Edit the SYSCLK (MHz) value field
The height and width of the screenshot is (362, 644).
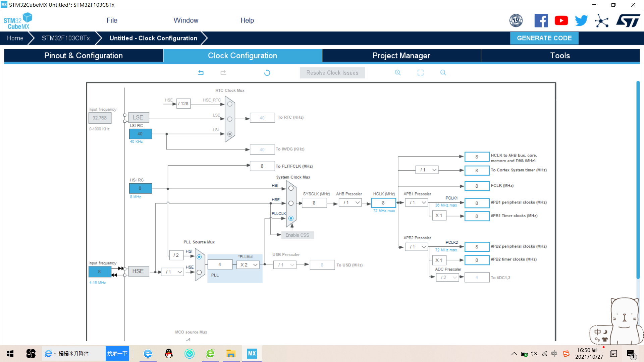coord(314,203)
